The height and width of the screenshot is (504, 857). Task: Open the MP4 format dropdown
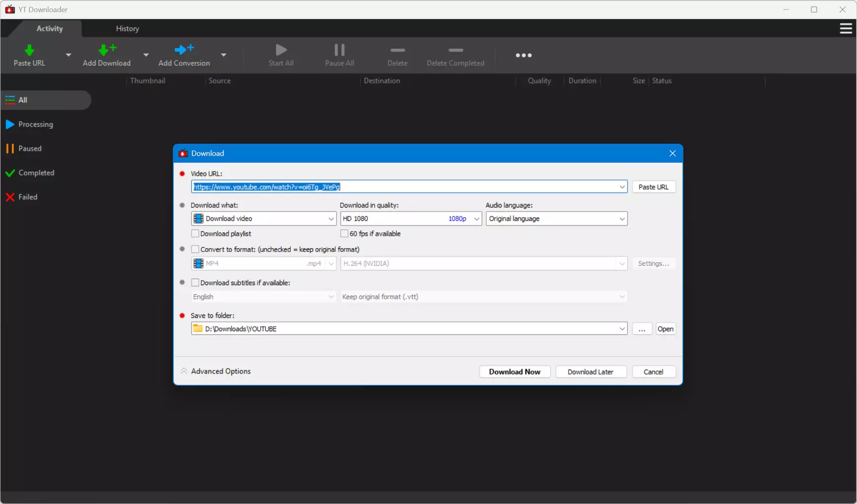click(331, 263)
